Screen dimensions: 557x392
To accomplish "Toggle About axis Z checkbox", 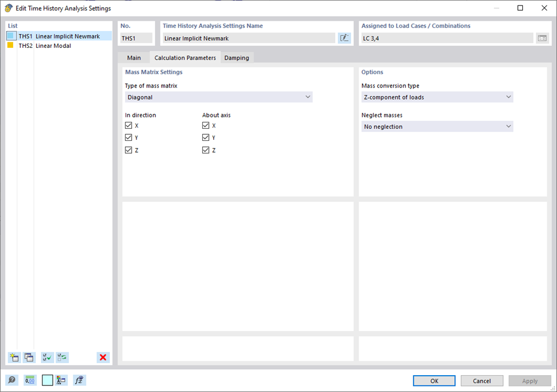I will (206, 150).
